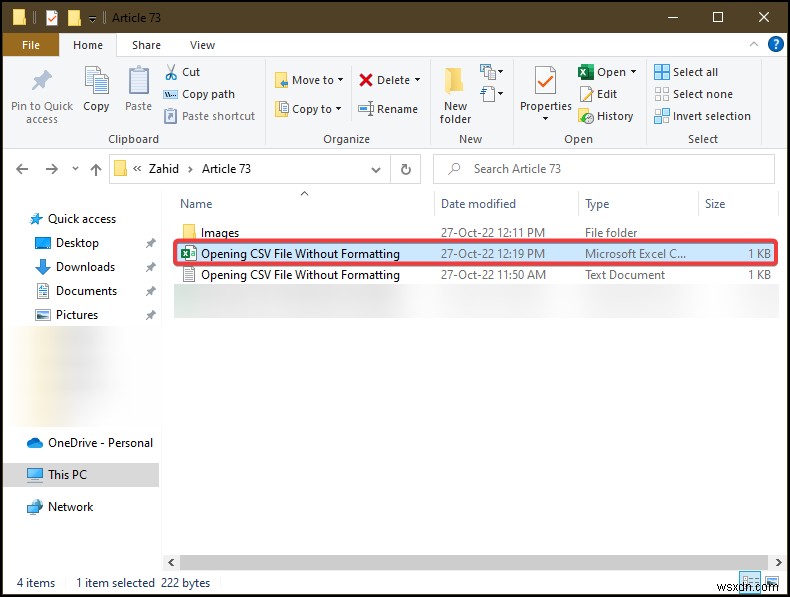Select This PC in navigation pane
Viewport: 790px width, 597px height.
coord(81,475)
